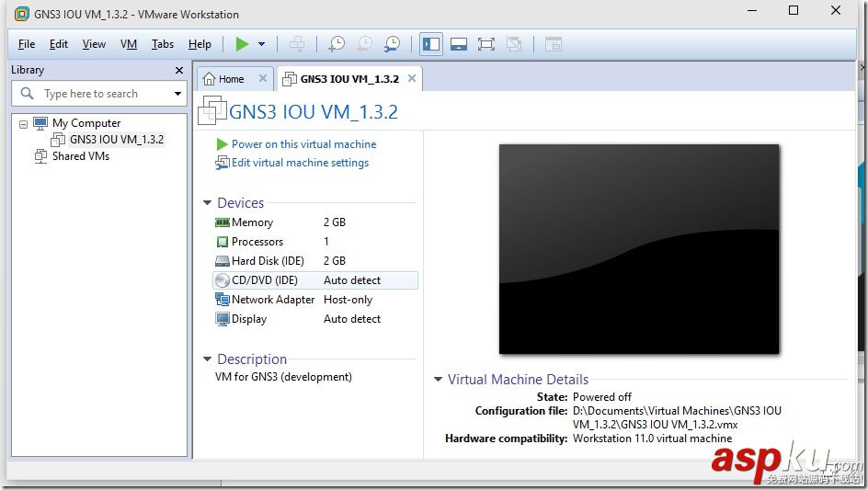Select the Hard Disk (IDE) device
The image size is (868, 490).
click(315, 261)
